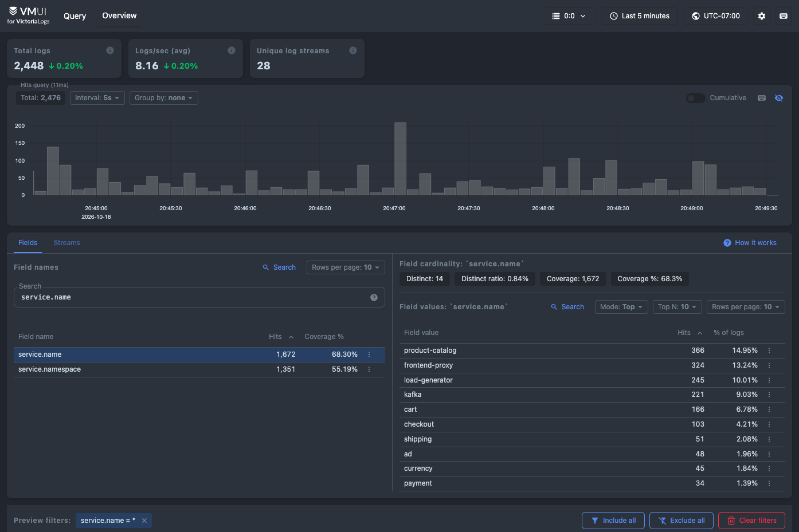Click the Exclude all button
Screen dimensions: 799x532
[681, 521]
